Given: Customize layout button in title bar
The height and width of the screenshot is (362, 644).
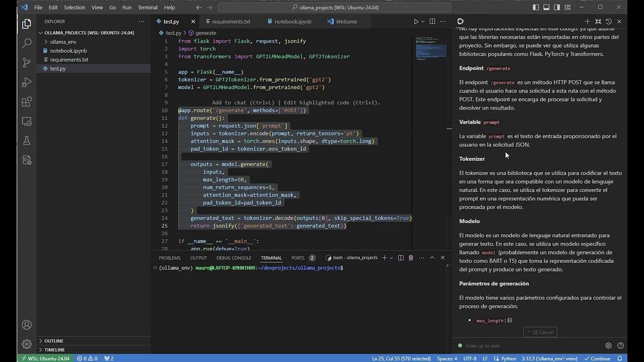Looking at the screenshot, I should point(568,8).
